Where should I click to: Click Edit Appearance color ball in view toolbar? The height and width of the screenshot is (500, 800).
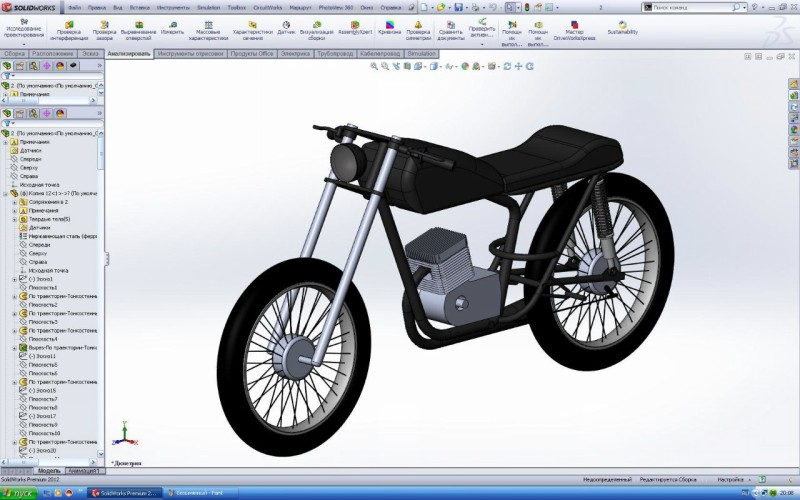point(465,66)
